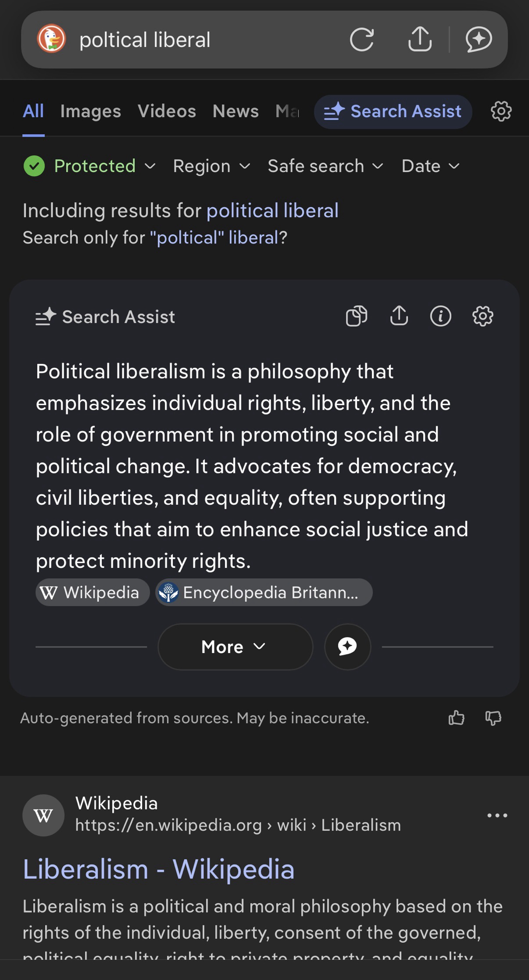Tap the search query address field

point(196,40)
